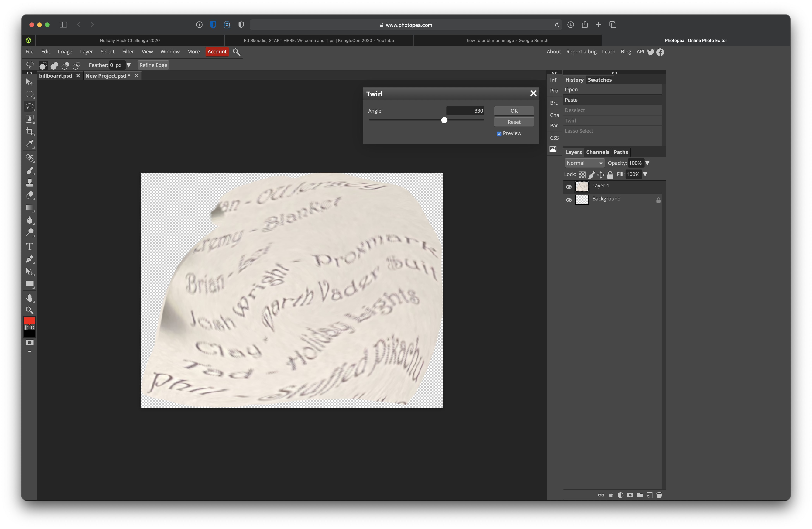Open the search magnifier in menu bar
The width and height of the screenshot is (812, 529).
[236, 52]
